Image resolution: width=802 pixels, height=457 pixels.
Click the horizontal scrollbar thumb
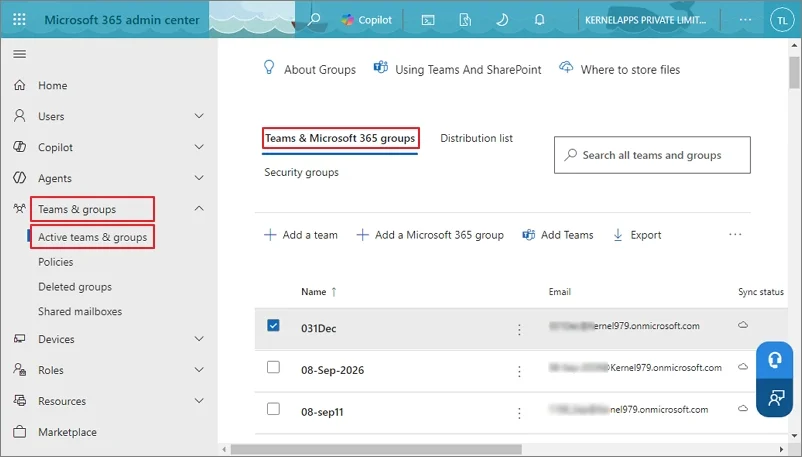click(376, 449)
